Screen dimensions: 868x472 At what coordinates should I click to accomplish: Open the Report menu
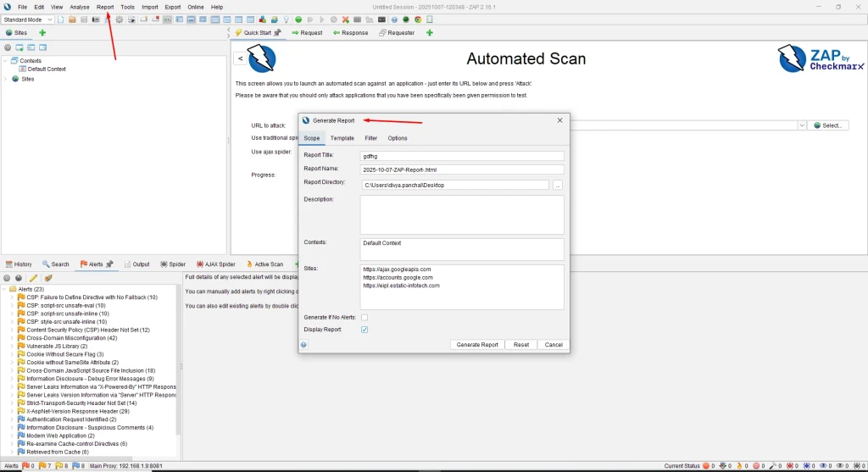(105, 7)
